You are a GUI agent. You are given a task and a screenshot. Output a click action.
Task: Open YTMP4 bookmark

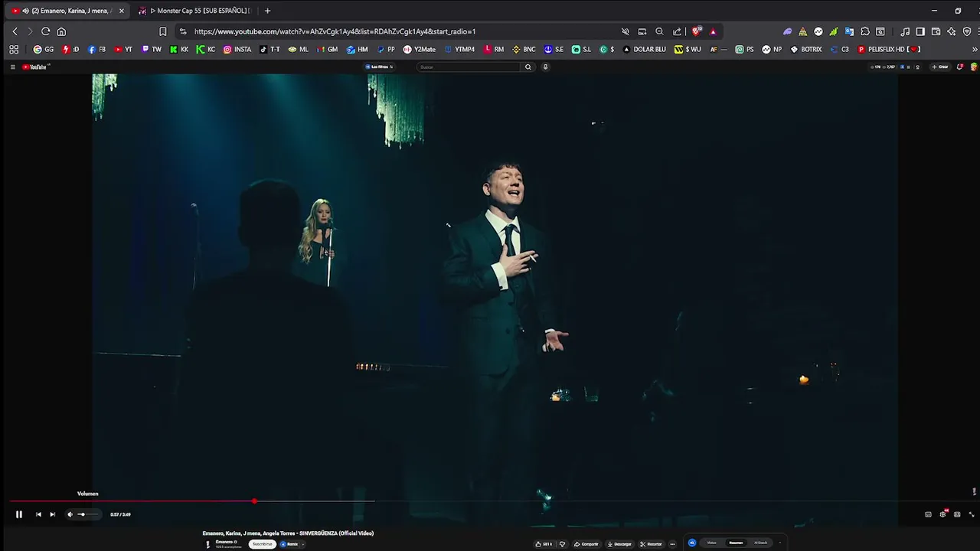pyautogui.click(x=459, y=50)
